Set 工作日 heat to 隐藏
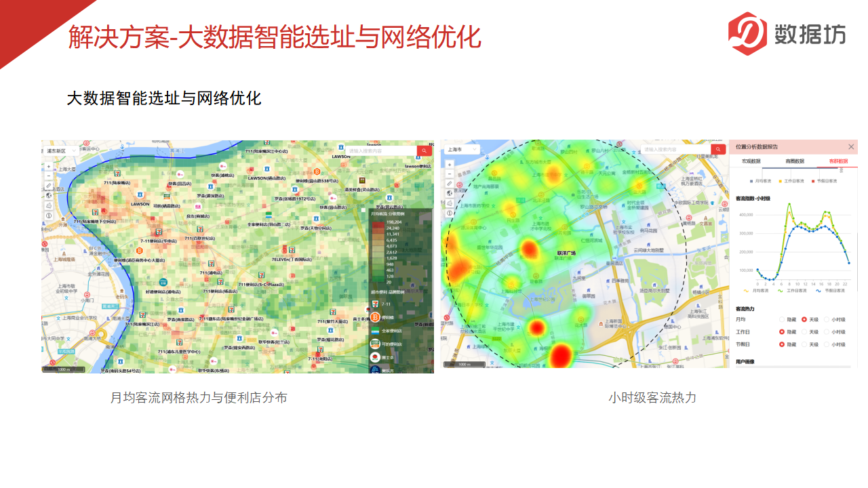The width and height of the screenshot is (868, 488). (x=782, y=332)
